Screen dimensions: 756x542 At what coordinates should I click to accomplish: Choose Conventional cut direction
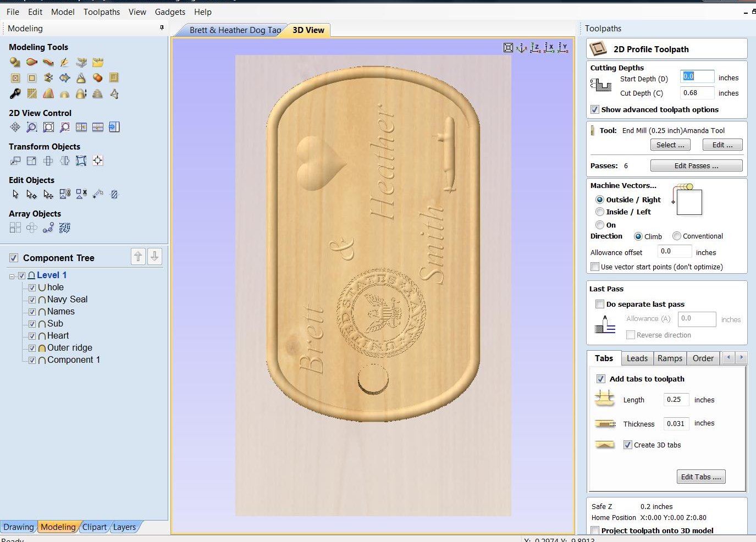[677, 236]
